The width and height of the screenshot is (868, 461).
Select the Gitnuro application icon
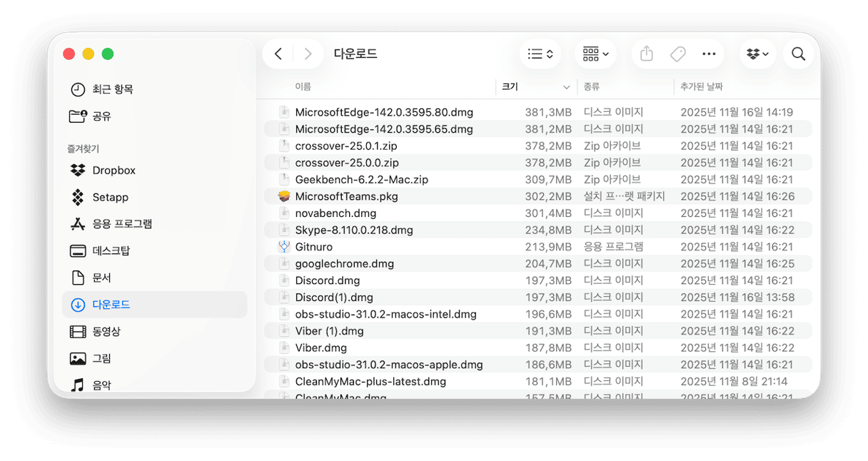[x=284, y=247]
